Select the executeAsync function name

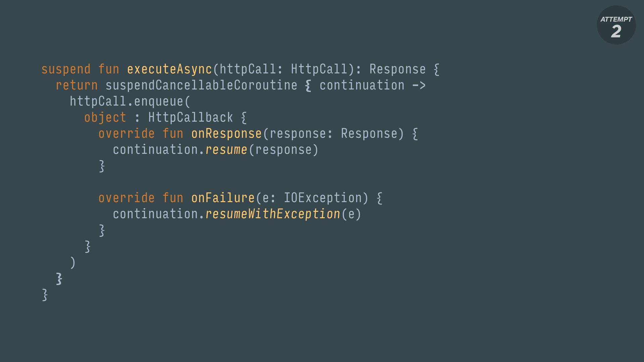[169, 69]
